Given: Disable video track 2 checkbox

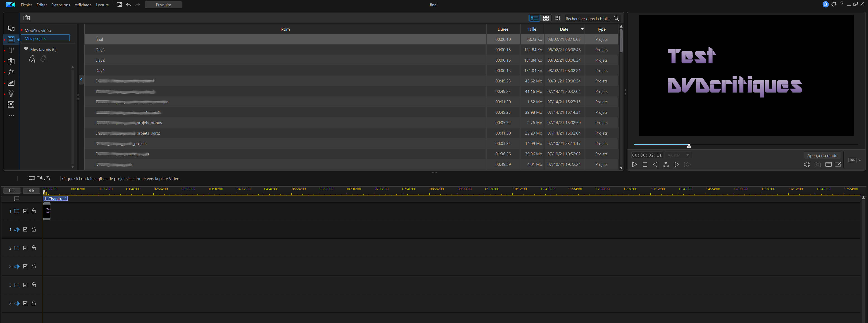Looking at the screenshot, I should 25,248.
